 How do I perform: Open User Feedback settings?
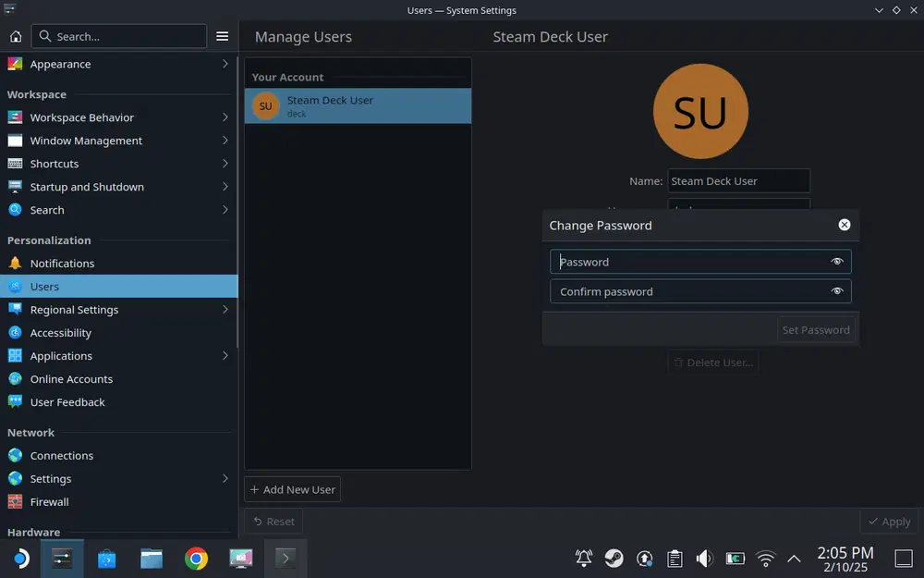[118, 401]
